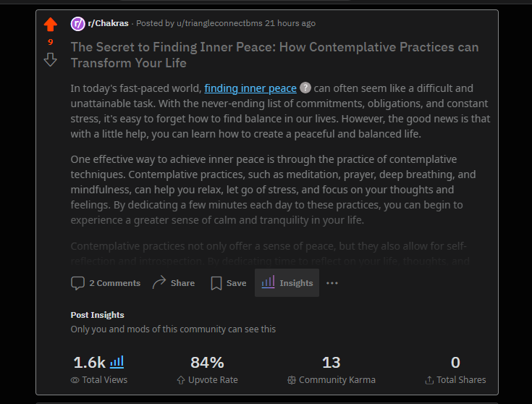Click the bar chart icon beside 1.6k
Image resolution: width=532 pixels, height=404 pixels.
[x=117, y=361]
